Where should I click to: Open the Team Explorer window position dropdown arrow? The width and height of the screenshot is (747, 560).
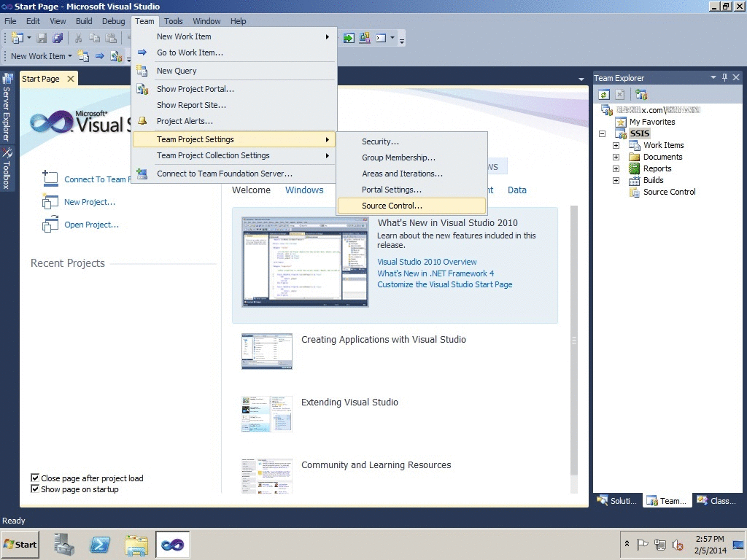[x=713, y=77]
